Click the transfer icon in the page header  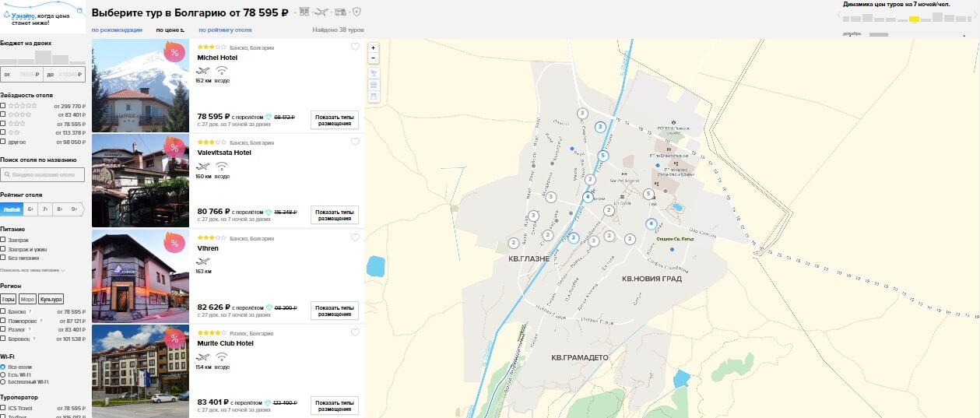click(x=340, y=12)
